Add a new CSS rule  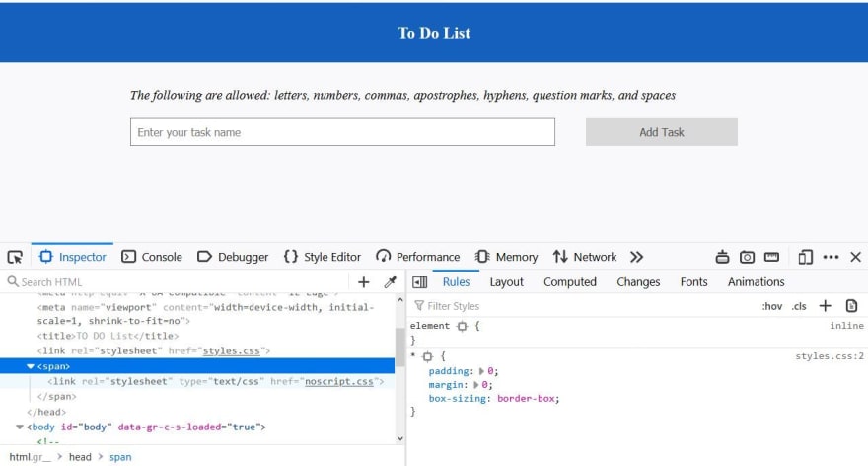click(826, 306)
